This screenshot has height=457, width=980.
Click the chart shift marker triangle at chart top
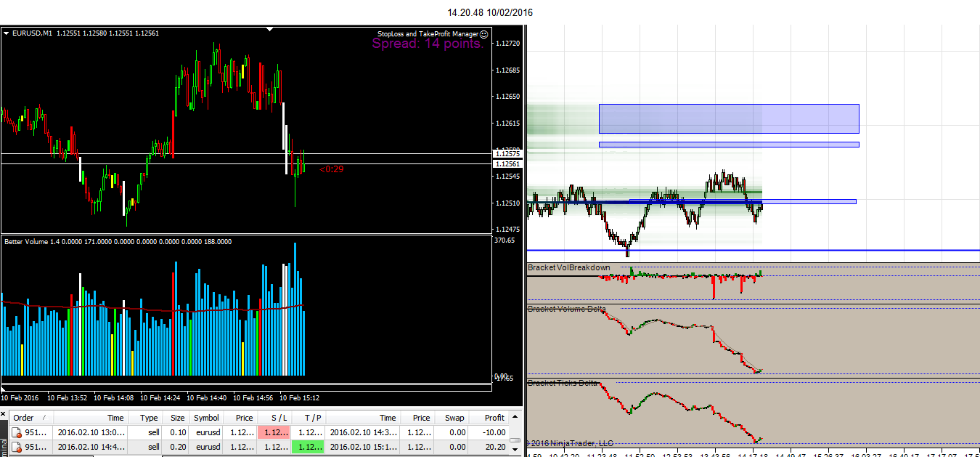(270, 30)
